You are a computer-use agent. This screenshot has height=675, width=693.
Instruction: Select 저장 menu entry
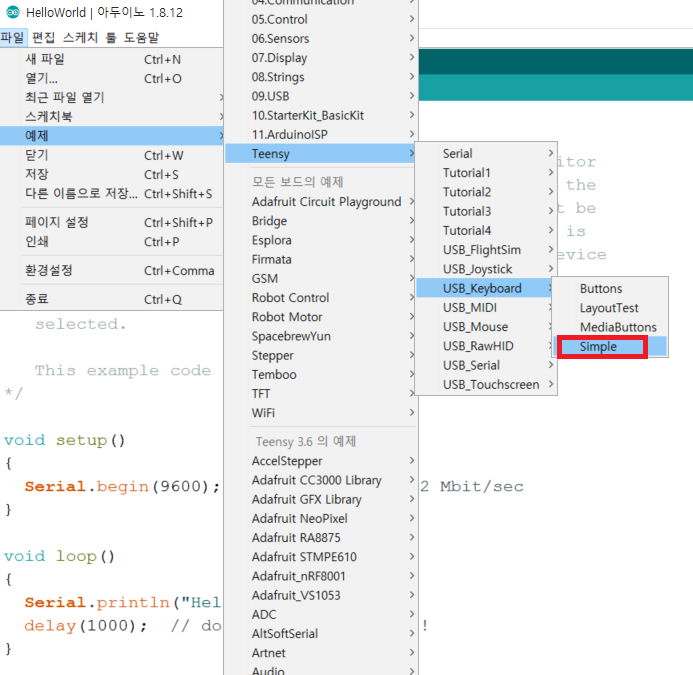(x=111, y=174)
